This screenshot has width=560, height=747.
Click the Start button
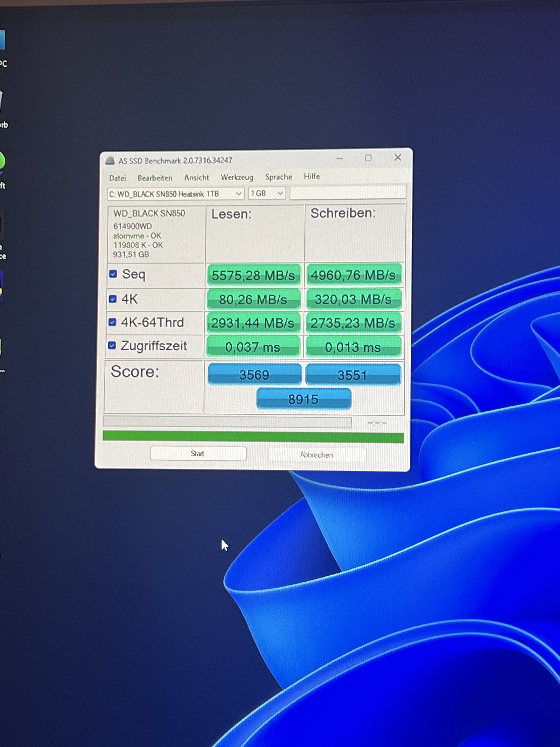point(198,454)
